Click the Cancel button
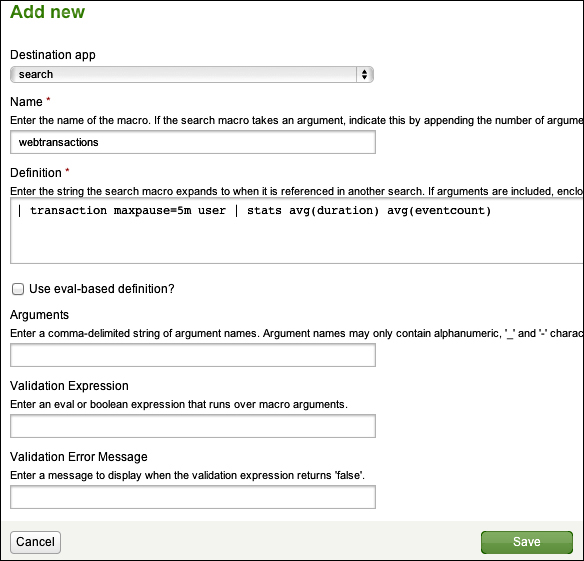Viewport: 584px width, 561px height. point(35,542)
